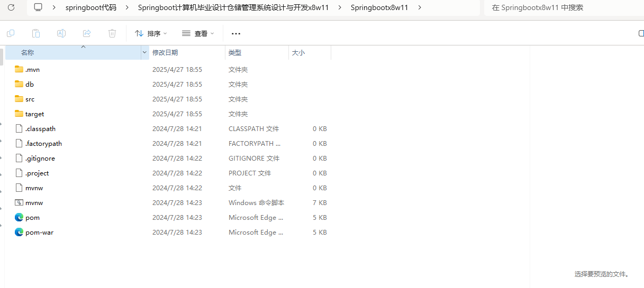644x288 pixels.
Task: Click the Share toolbar icon
Action: click(x=87, y=33)
